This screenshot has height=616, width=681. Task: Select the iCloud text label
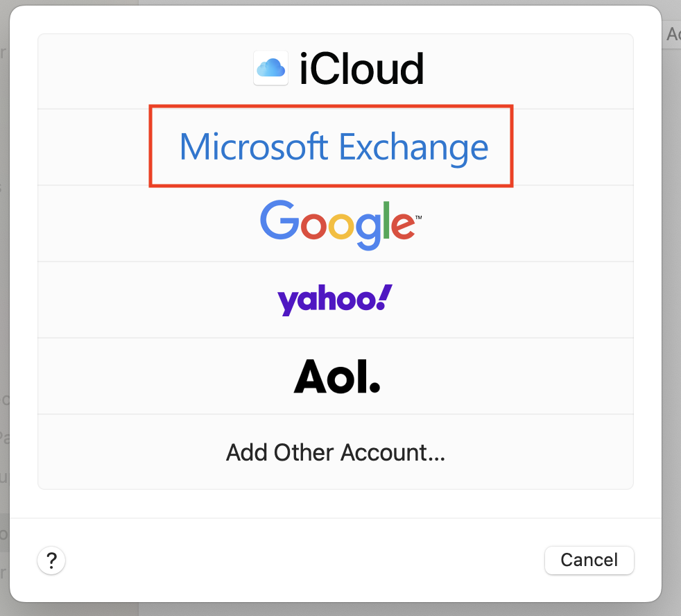click(362, 69)
